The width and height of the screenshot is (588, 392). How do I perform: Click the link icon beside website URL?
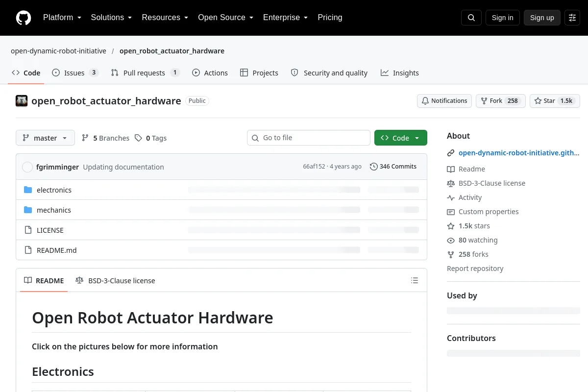451,153
